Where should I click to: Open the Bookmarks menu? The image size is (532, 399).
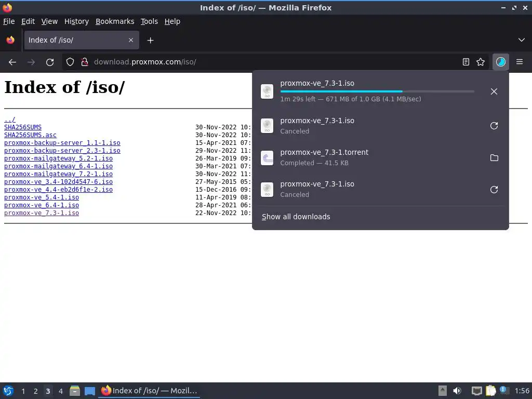click(x=115, y=21)
